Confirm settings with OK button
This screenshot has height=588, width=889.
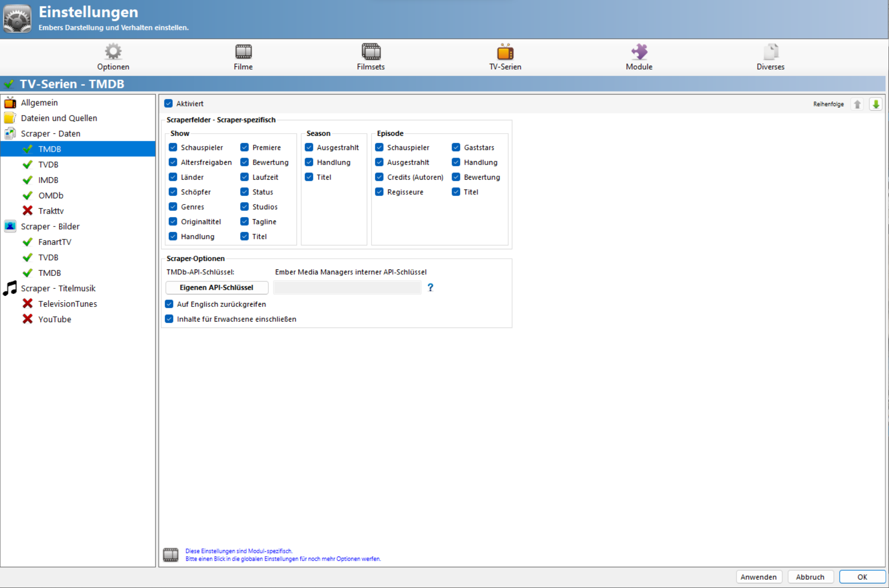(862, 577)
